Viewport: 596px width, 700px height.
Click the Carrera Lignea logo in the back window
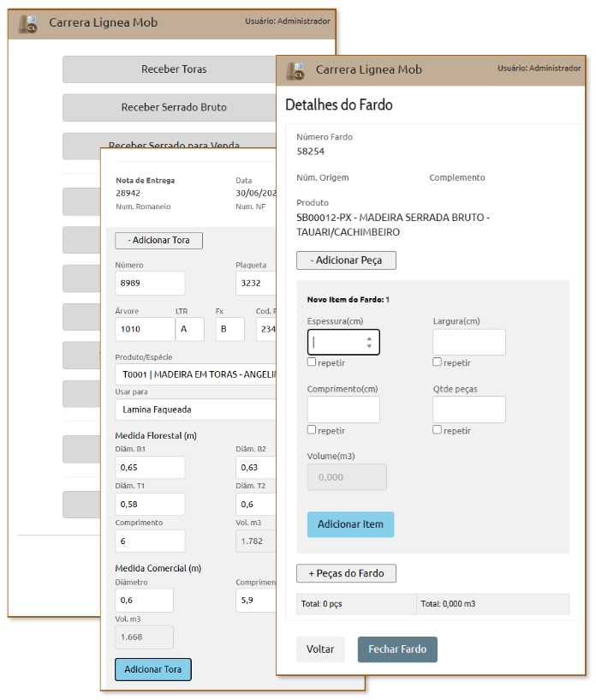(x=29, y=23)
